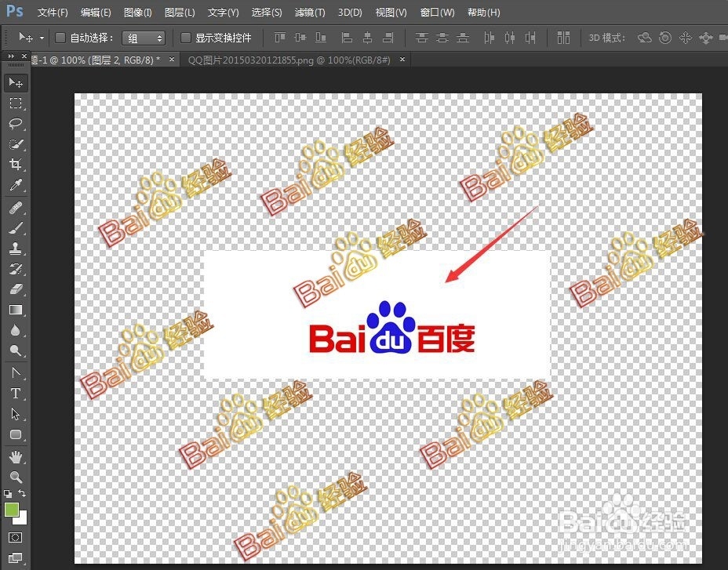Viewport: 728px width, 570px height.
Task: Select the Move tool in the toolbox
Action: [16, 82]
